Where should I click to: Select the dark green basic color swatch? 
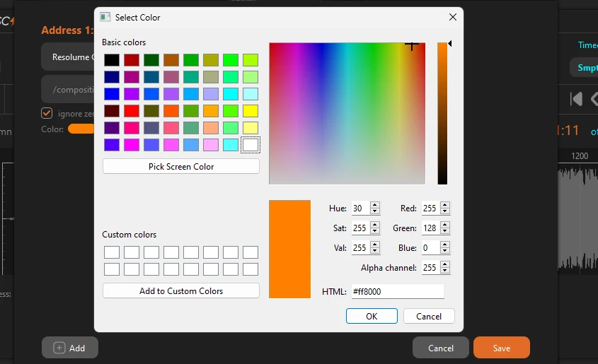click(x=151, y=60)
